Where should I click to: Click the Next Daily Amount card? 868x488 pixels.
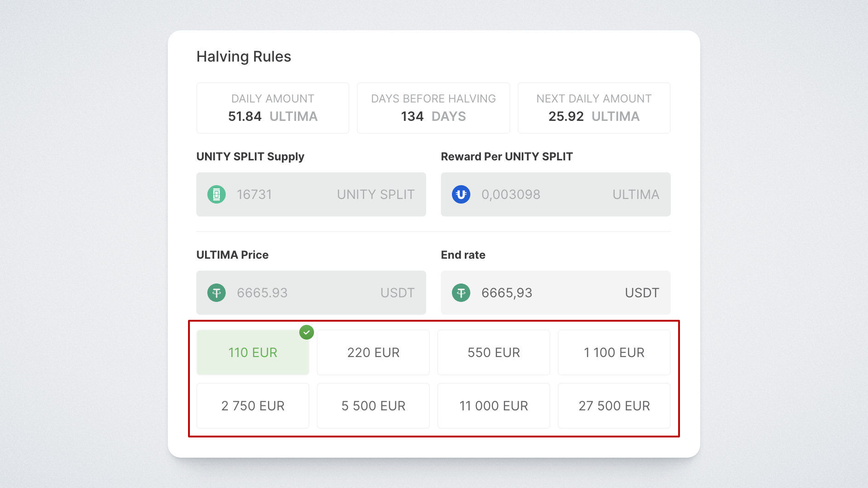pyautogui.click(x=594, y=108)
